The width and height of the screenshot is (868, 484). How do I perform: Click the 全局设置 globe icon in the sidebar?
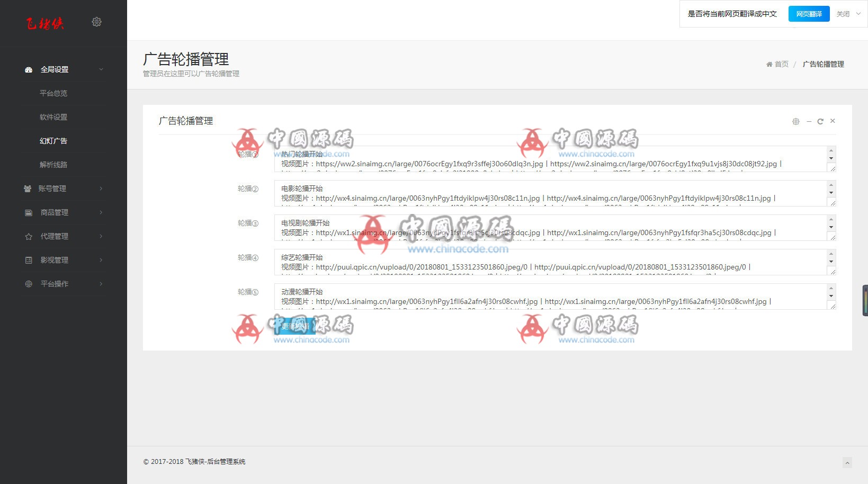point(28,69)
